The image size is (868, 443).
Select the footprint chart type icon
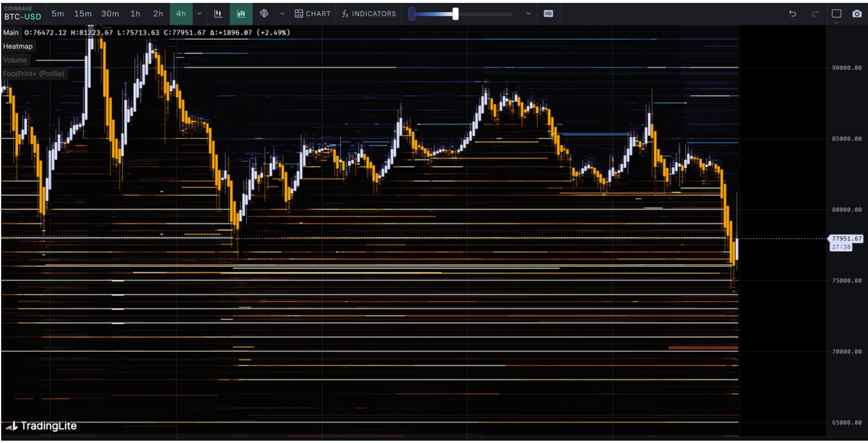[263, 13]
